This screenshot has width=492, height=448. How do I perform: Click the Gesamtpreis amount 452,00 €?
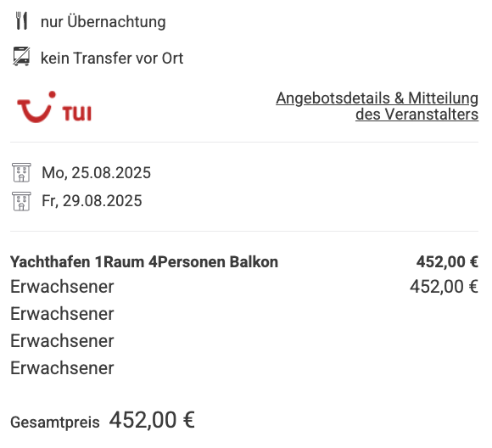[152, 420]
